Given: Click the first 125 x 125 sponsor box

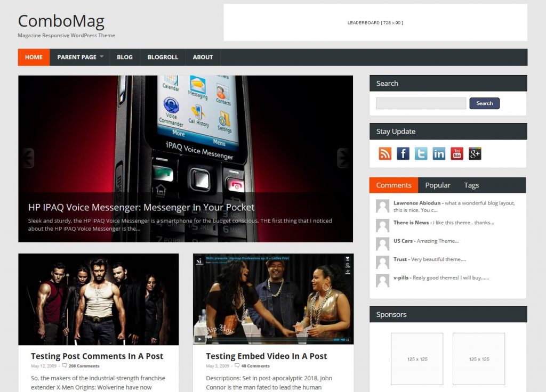Looking at the screenshot, I should click(x=417, y=359).
